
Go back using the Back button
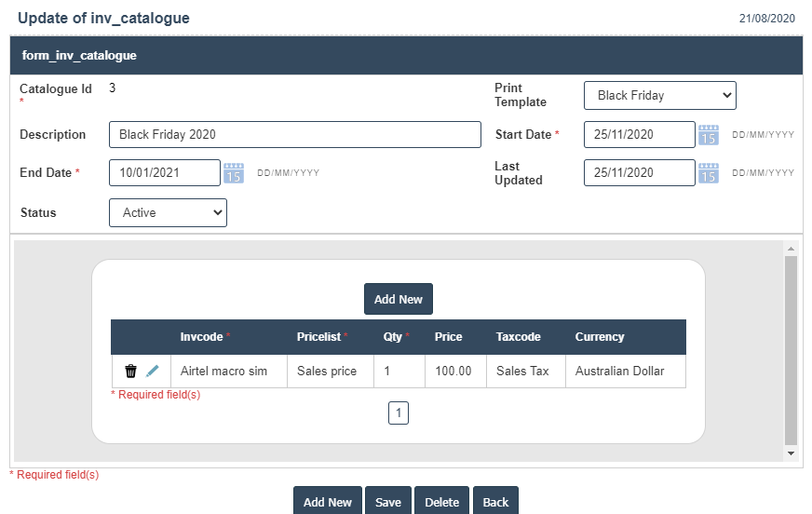point(495,501)
